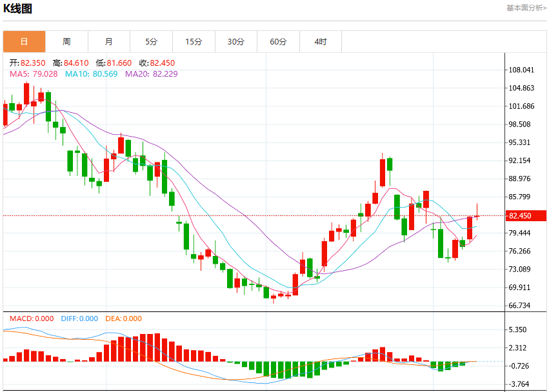Switch to the 周 weekly tab
The height and width of the screenshot is (392, 549).
pos(66,42)
